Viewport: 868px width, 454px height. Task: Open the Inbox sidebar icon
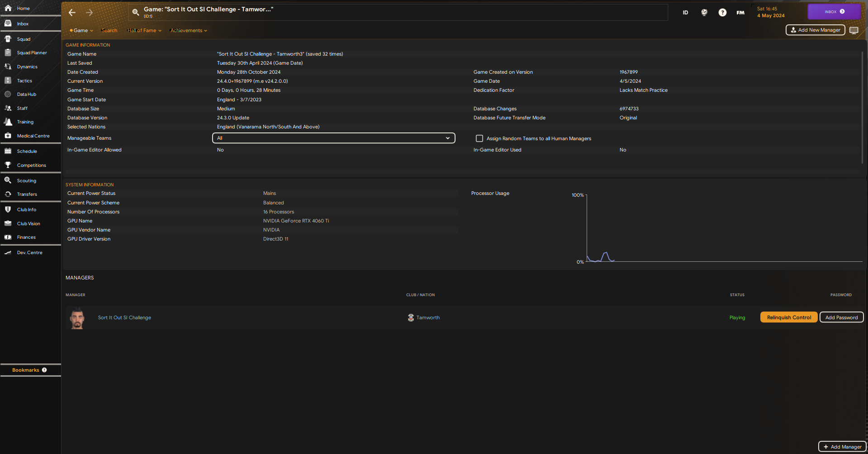click(8, 24)
